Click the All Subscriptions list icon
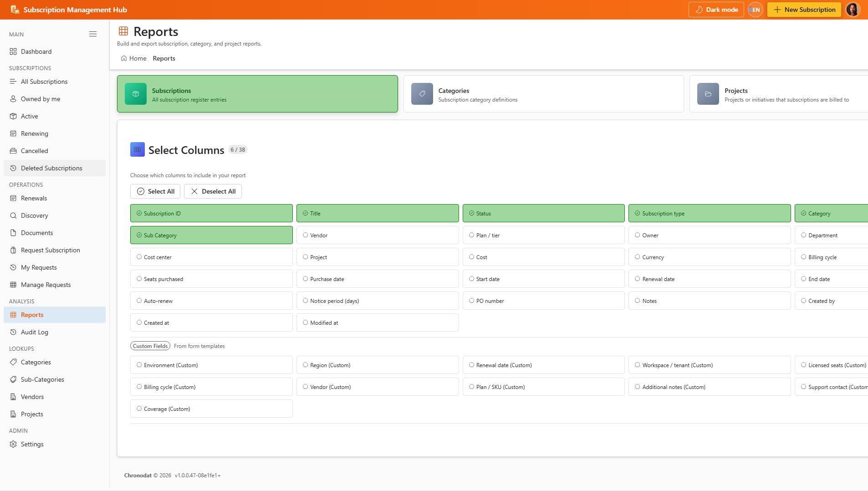 click(x=13, y=82)
